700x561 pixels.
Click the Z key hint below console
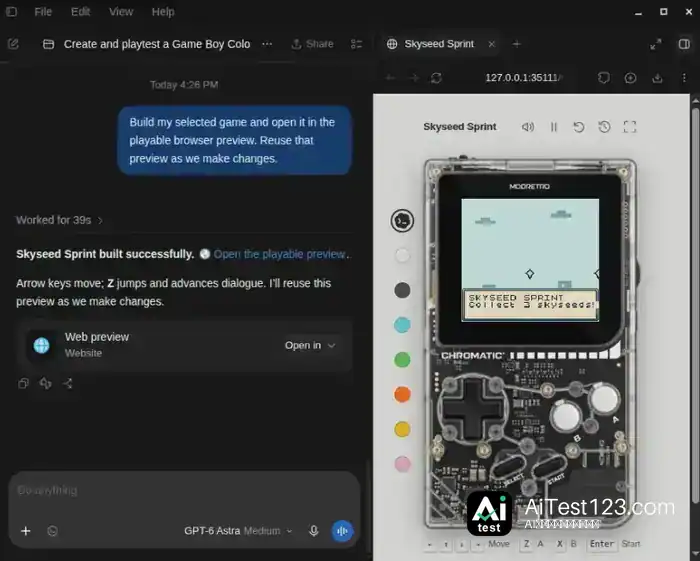tap(527, 544)
